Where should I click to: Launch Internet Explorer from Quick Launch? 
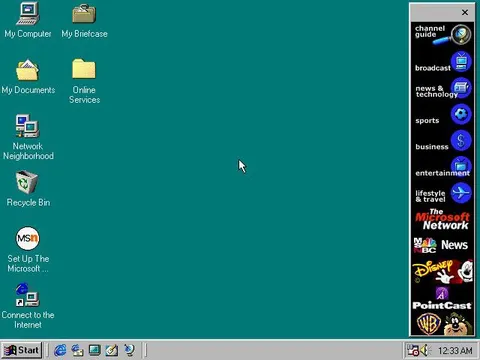60,350
